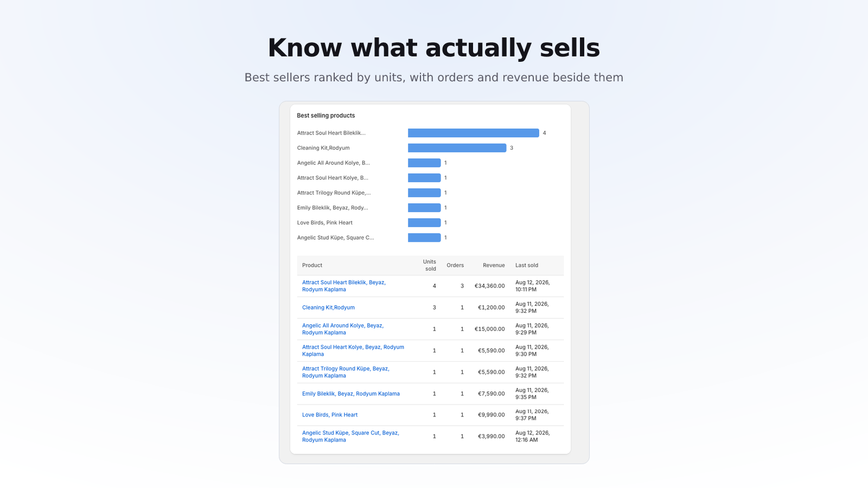
Task: Open Angelic Stud Küpe, Square Cut link
Action: click(350, 436)
